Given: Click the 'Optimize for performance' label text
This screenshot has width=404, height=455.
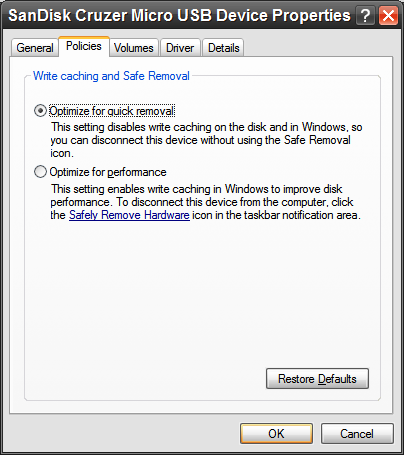Looking at the screenshot, I should click(108, 172).
